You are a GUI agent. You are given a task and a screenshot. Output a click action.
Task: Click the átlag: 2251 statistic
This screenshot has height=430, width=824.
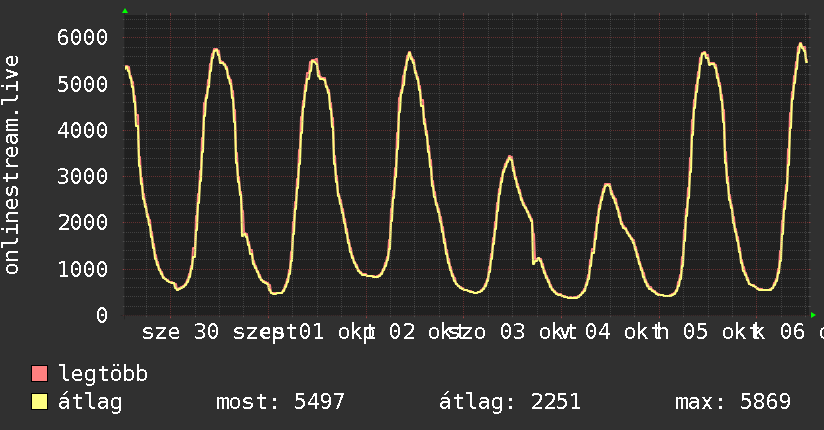pos(510,402)
